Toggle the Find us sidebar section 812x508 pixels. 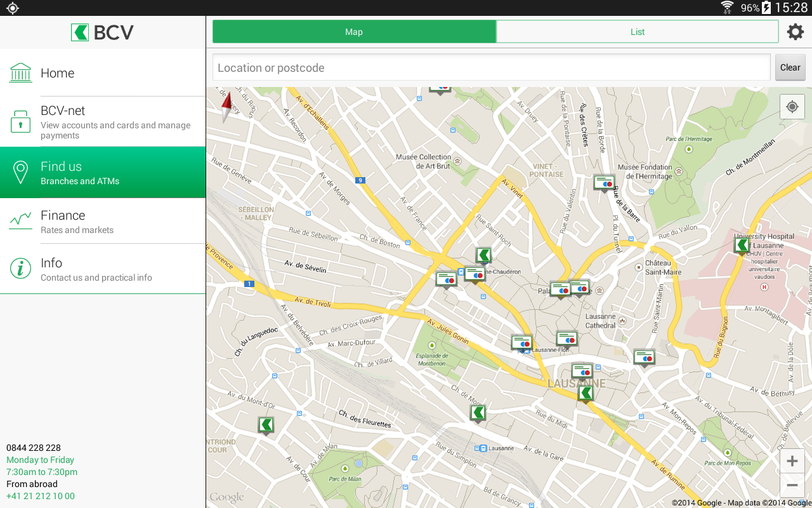point(103,172)
